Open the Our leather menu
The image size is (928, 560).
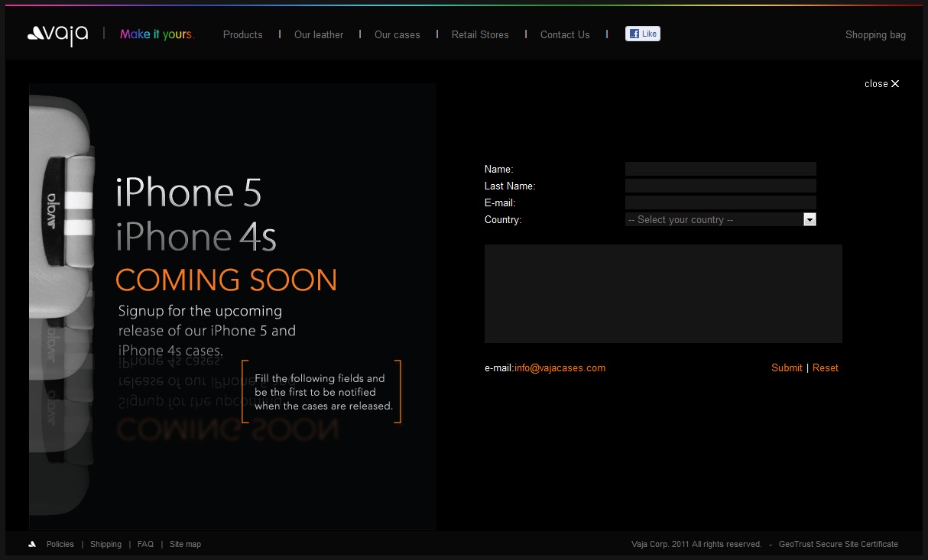[319, 34]
